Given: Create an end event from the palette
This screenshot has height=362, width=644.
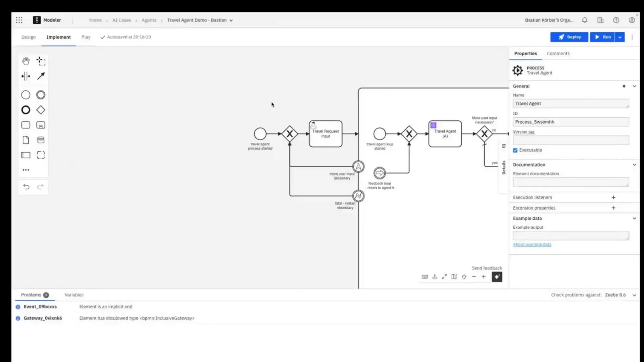Looking at the screenshot, I should pos(26,110).
